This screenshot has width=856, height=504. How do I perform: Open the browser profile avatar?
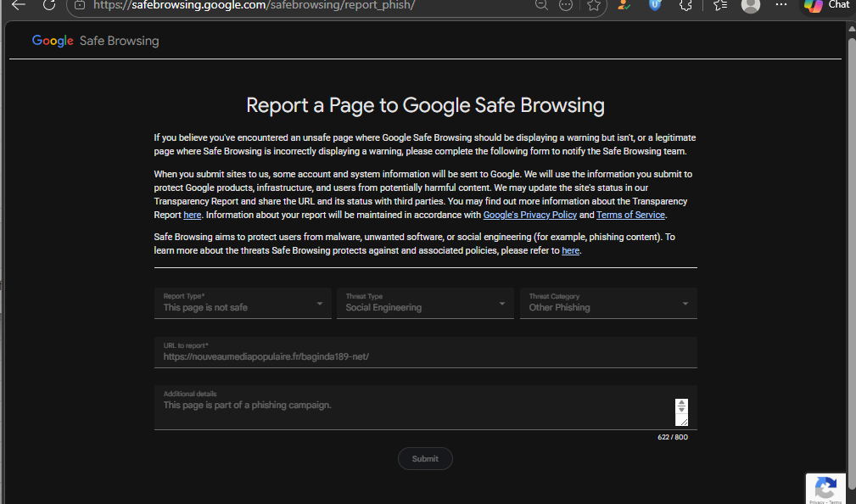(751, 5)
